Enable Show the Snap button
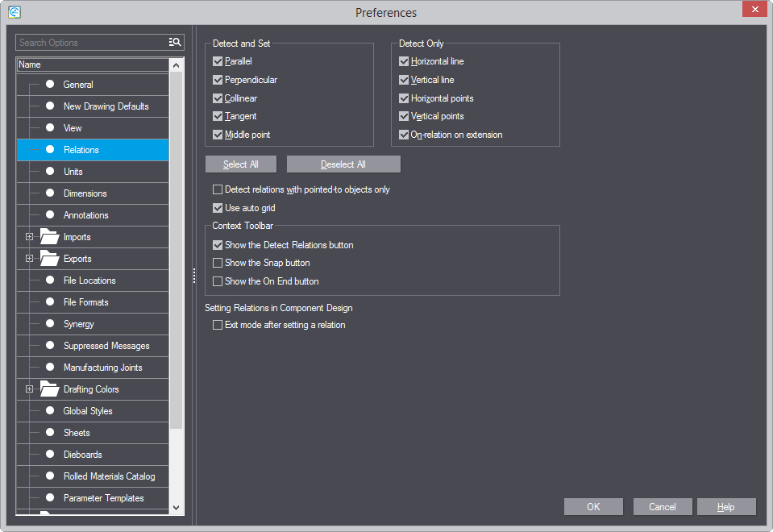 click(x=218, y=263)
